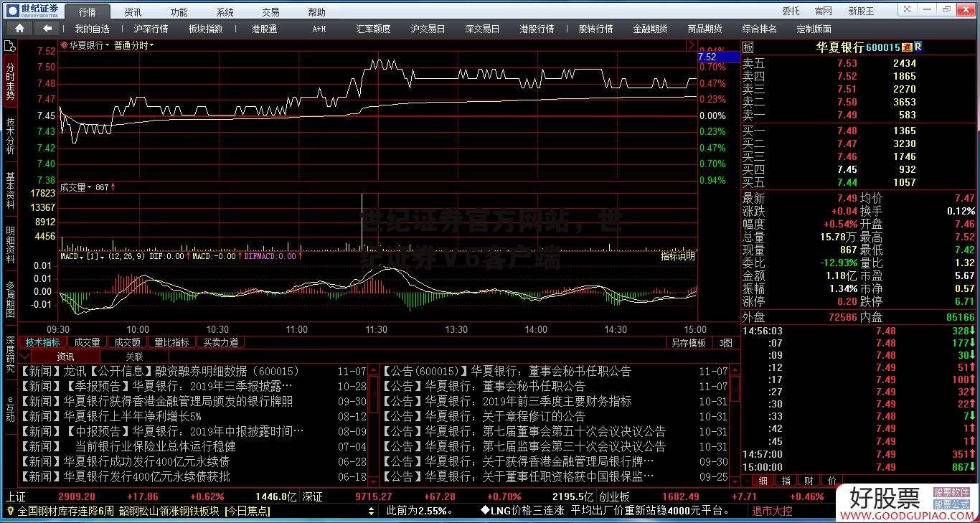This screenshot has width=980, height=523.
Task: Open the MACD indicator dropdown
Action: (x=72, y=256)
